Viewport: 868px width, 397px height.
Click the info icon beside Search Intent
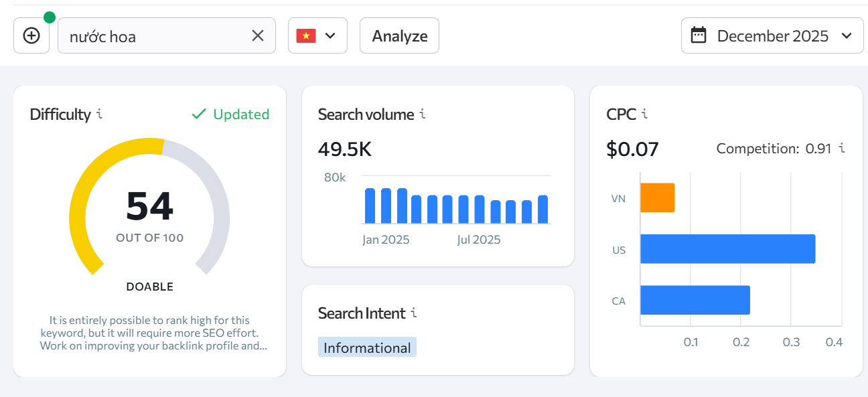(x=414, y=313)
